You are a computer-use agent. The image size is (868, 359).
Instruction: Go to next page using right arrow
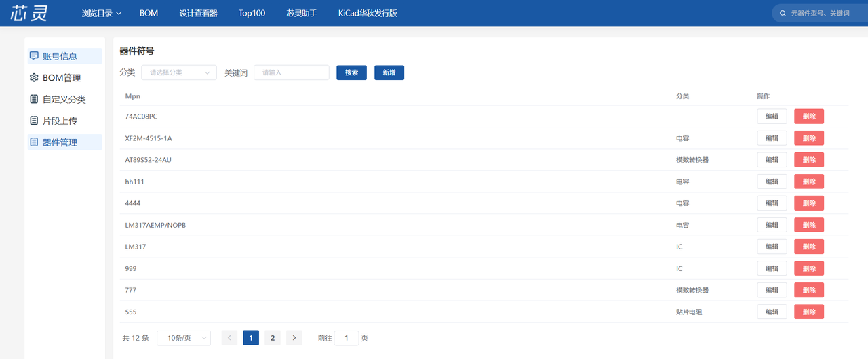[294, 338]
